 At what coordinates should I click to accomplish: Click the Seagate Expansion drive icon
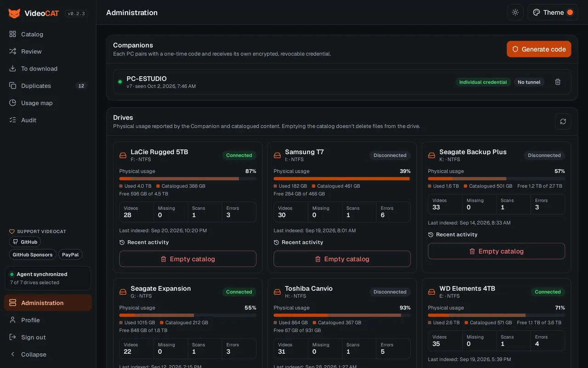click(123, 292)
